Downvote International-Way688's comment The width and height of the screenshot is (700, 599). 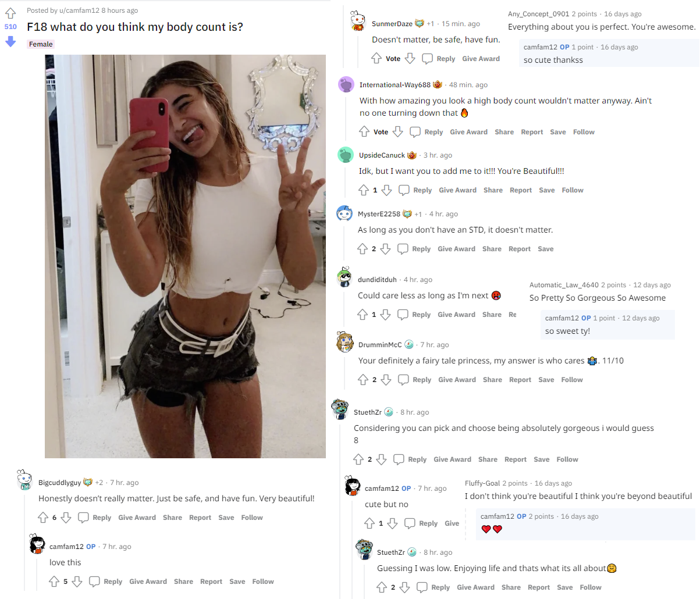pos(398,132)
